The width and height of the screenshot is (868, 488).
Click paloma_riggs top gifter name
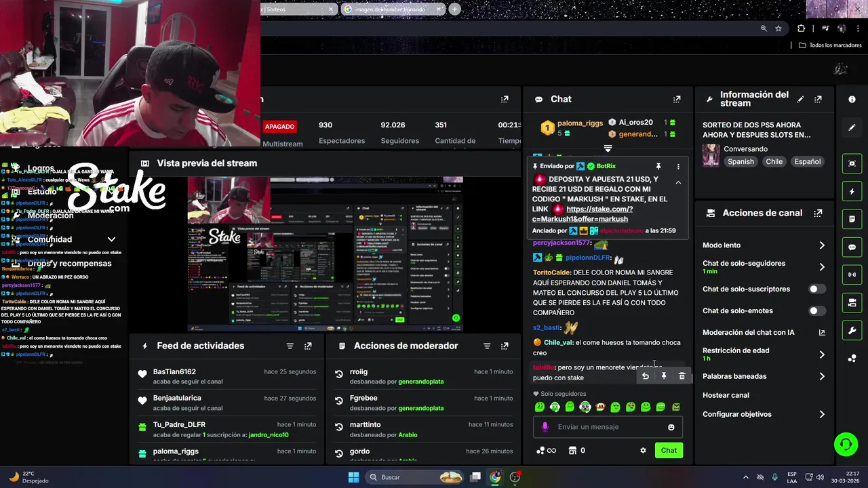coord(580,123)
